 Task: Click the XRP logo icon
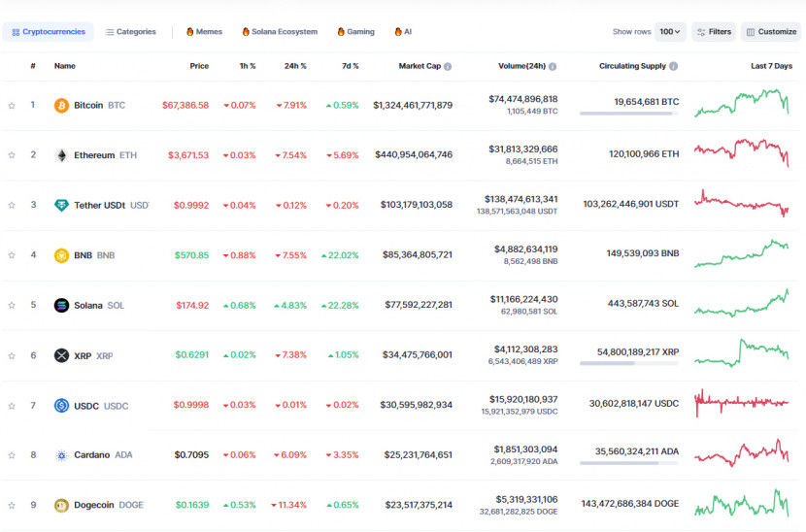click(x=61, y=355)
